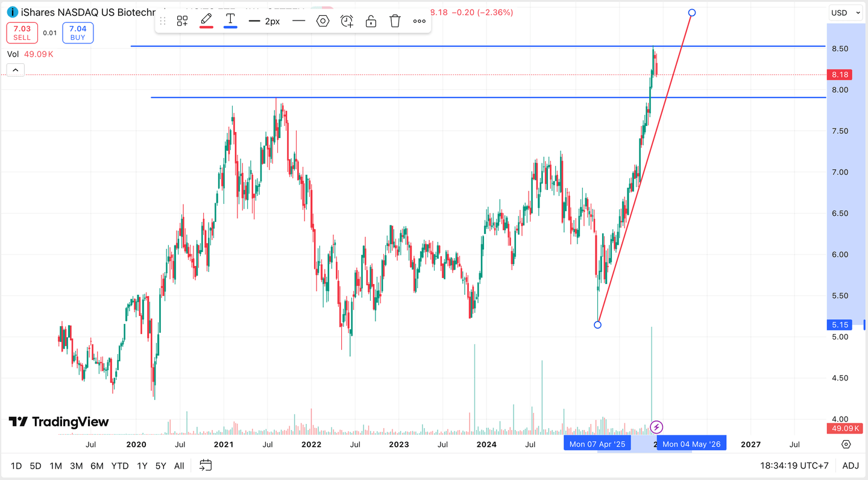This screenshot has height=480, width=868.
Task: Toggle the lock on the drawing
Action: pos(371,21)
